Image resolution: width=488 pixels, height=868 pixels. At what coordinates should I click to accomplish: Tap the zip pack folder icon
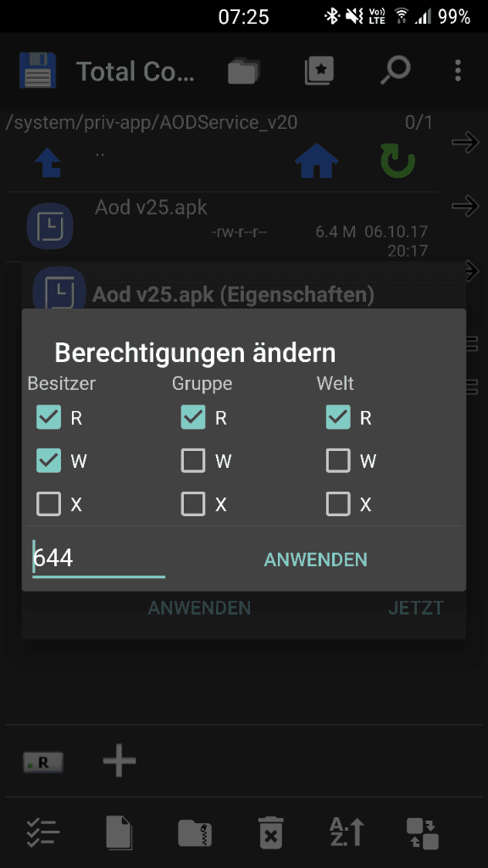pos(195,832)
